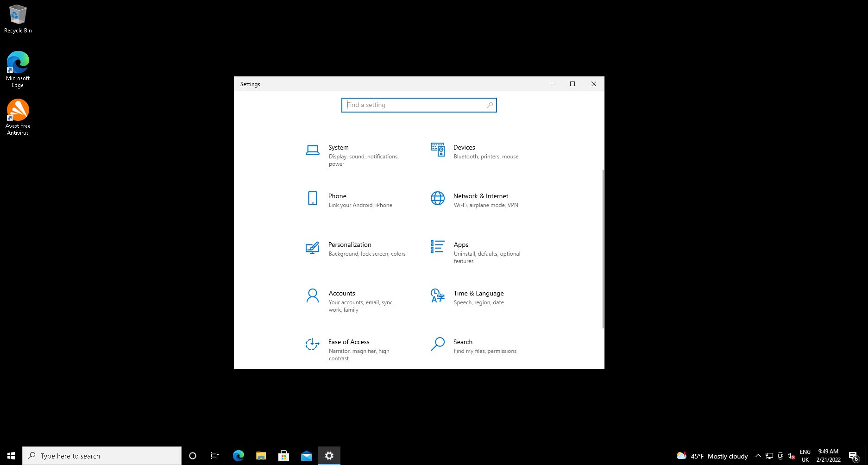Open File Explorer from taskbar
Screen dimensions: 868x465
[x=261, y=456]
